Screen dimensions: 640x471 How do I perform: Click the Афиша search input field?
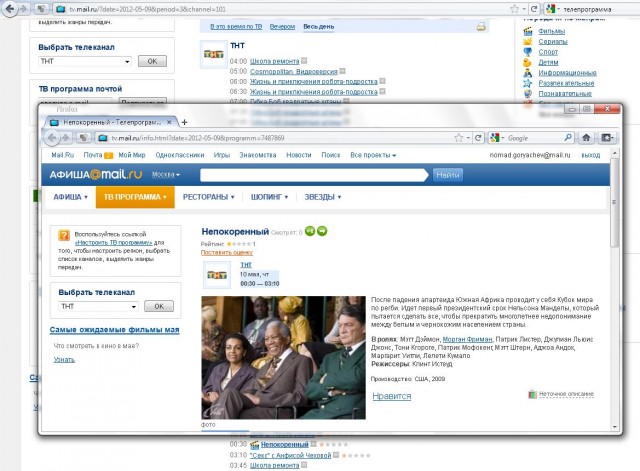tap(313, 175)
